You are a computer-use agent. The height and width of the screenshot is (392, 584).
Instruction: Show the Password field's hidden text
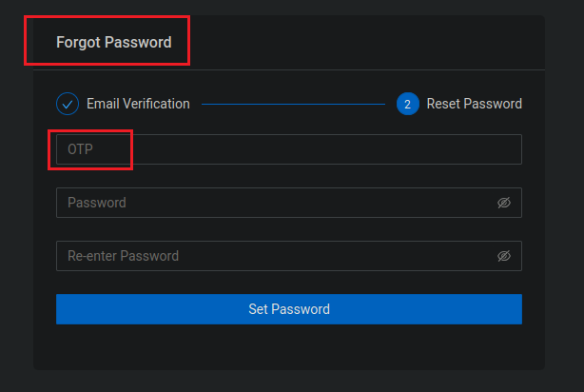click(504, 203)
